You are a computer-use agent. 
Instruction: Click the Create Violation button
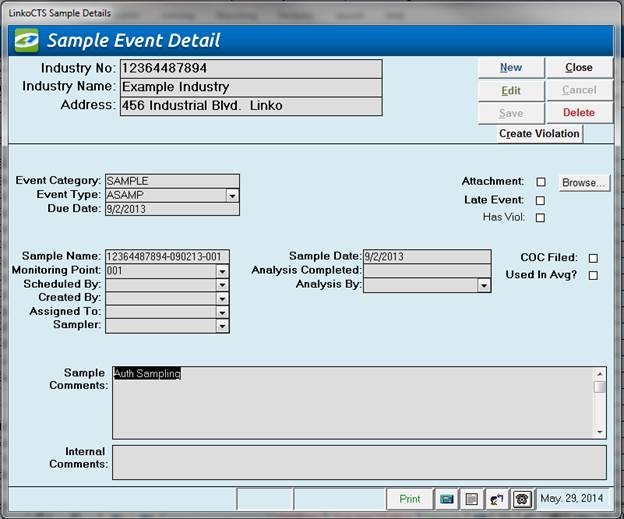click(539, 133)
